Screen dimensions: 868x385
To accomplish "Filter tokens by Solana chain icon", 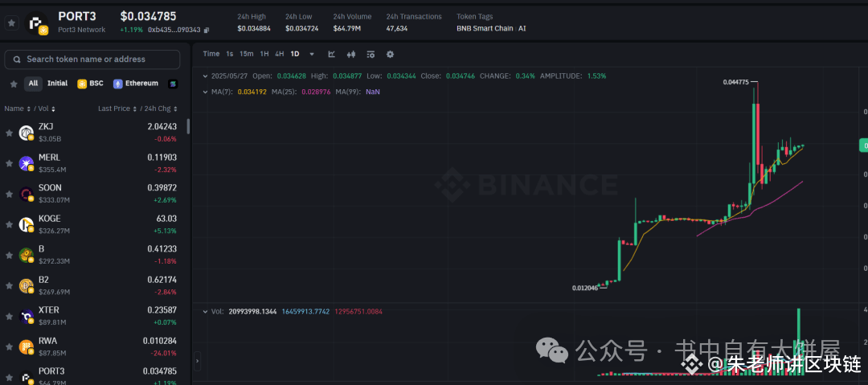I will click(174, 84).
